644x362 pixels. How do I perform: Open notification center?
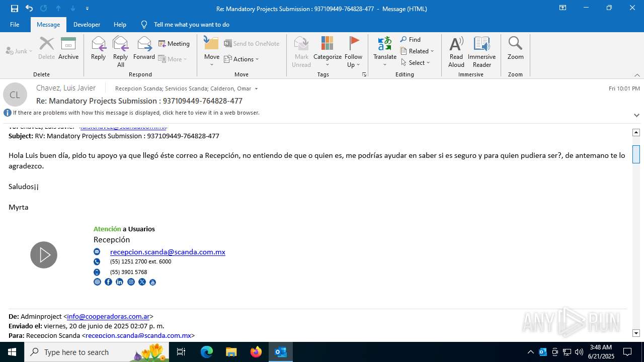coord(627,352)
